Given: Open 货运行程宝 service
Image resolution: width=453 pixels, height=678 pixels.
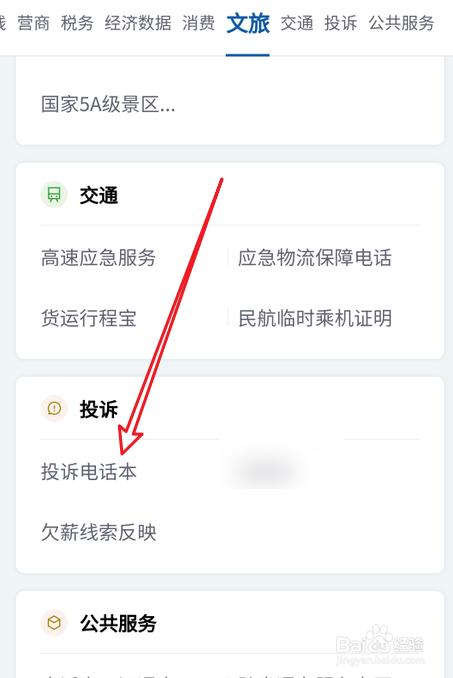Looking at the screenshot, I should click(x=89, y=319).
